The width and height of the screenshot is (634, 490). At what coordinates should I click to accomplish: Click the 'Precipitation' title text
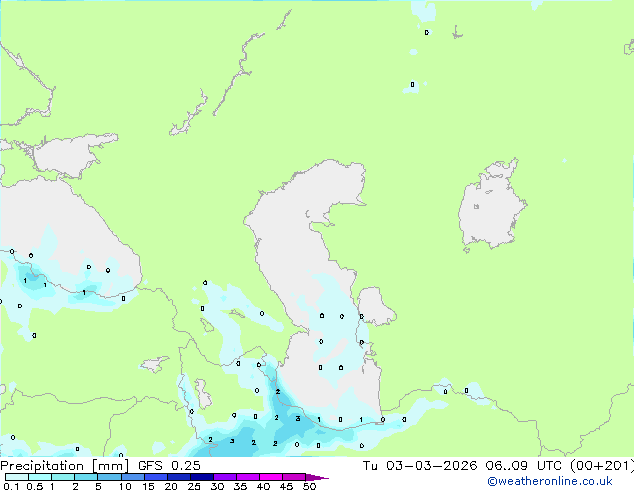coord(42,466)
